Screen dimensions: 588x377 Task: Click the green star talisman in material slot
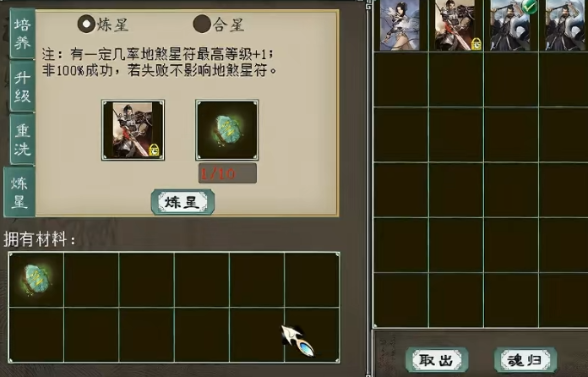pyautogui.click(x=227, y=130)
